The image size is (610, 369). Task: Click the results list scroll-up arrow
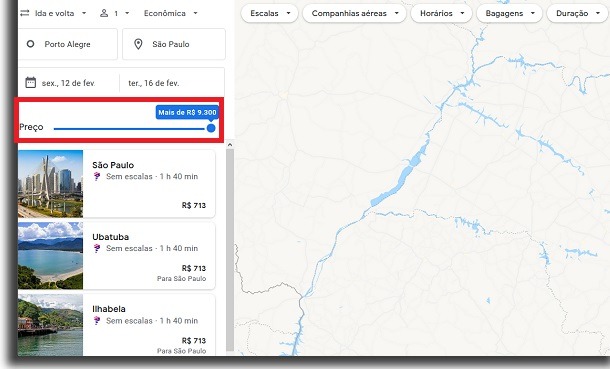(230, 145)
